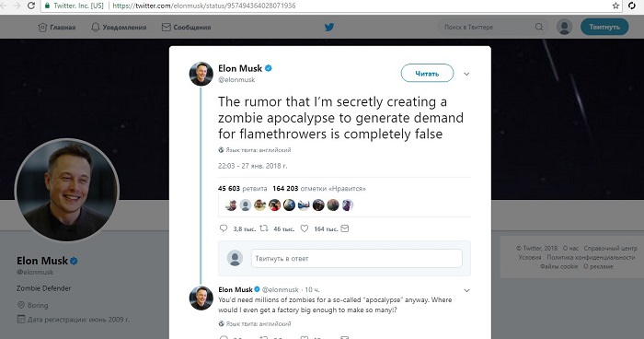Open Сообщения tab

tap(186, 27)
